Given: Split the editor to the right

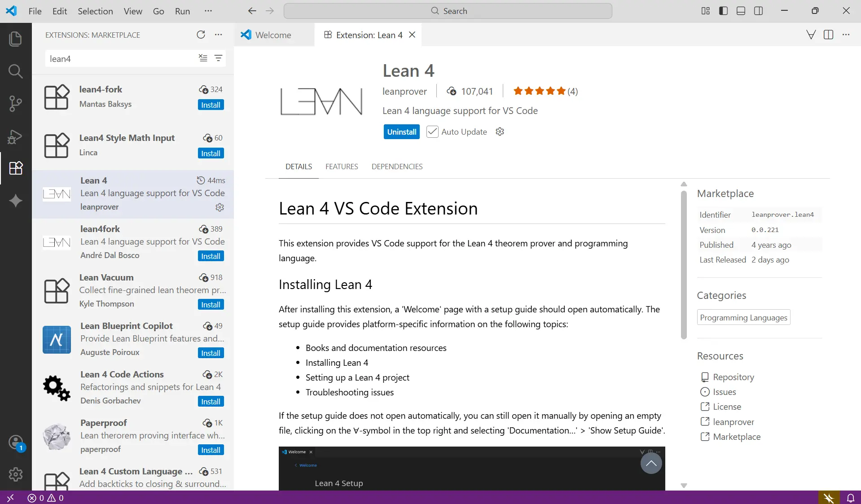Looking at the screenshot, I should 828,35.
